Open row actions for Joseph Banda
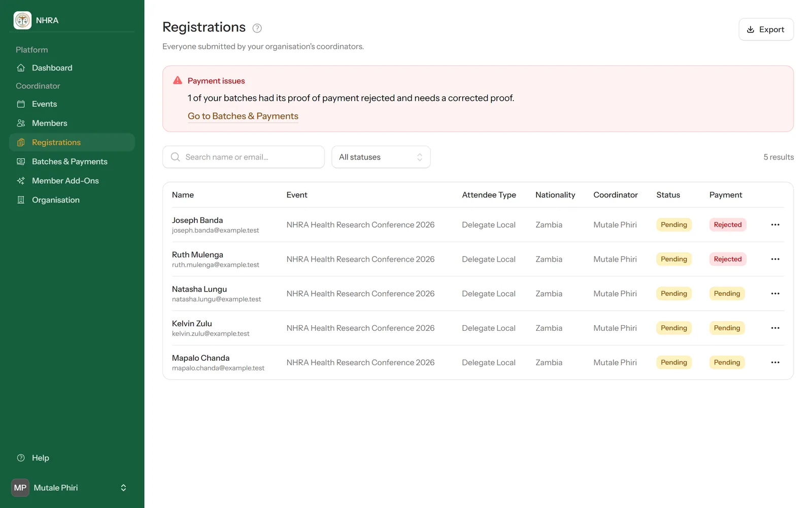812x508 pixels. [x=775, y=225]
